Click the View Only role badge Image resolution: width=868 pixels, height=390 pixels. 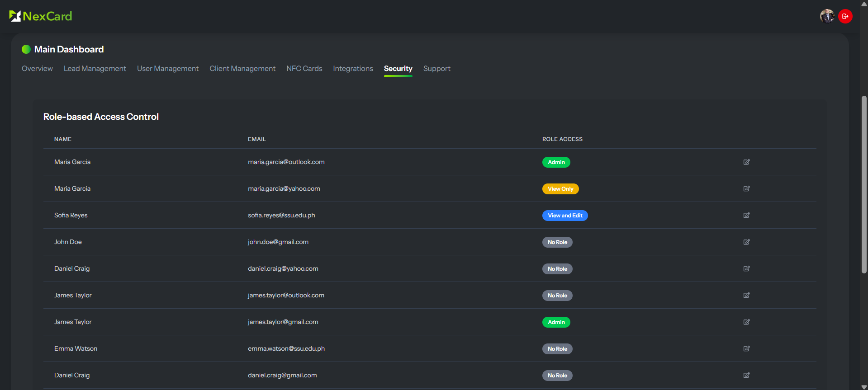point(560,189)
